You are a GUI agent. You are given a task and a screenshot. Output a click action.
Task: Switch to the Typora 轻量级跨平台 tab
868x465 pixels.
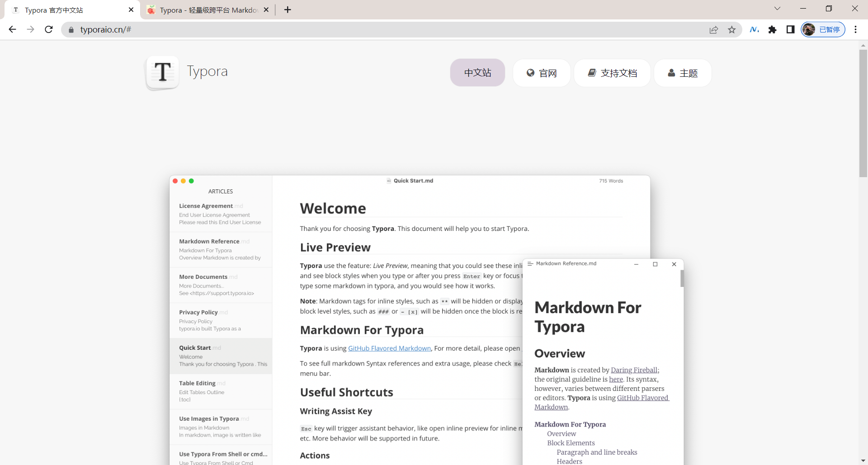click(208, 10)
